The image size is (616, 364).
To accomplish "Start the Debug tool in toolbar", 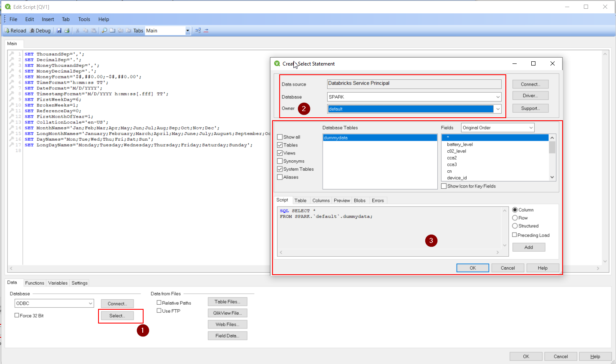I will [x=40, y=30].
